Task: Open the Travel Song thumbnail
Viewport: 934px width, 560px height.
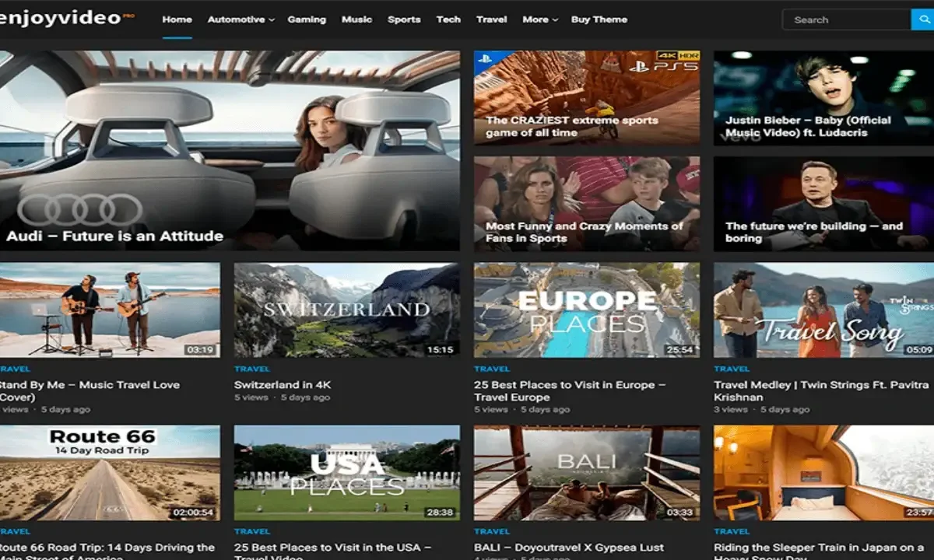Action: point(823,310)
